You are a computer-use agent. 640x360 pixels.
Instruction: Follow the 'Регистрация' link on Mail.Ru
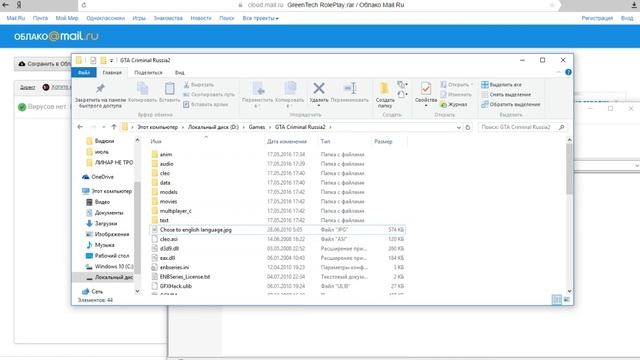pyautogui.click(x=597, y=18)
